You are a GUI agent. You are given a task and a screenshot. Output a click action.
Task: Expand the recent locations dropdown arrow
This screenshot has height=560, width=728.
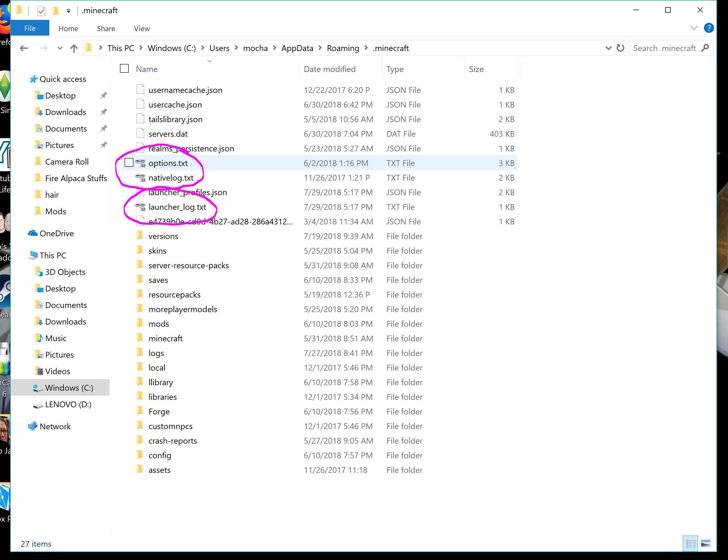[x=60, y=48]
